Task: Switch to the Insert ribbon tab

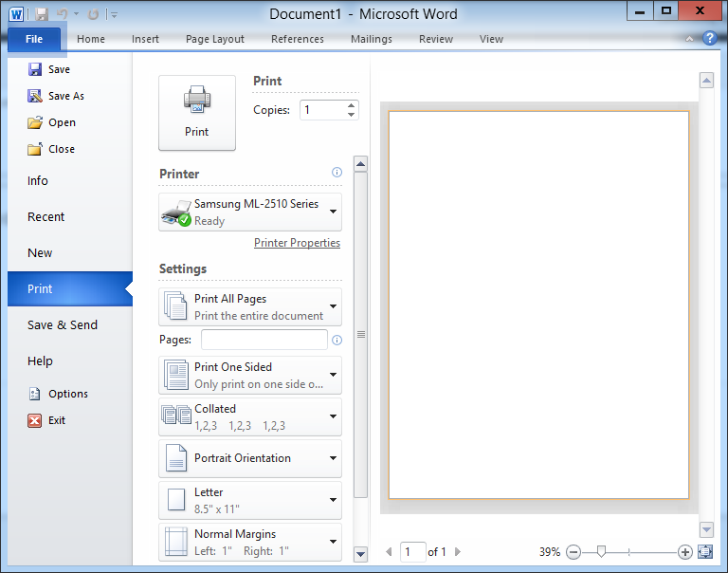Action: point(145,39)
